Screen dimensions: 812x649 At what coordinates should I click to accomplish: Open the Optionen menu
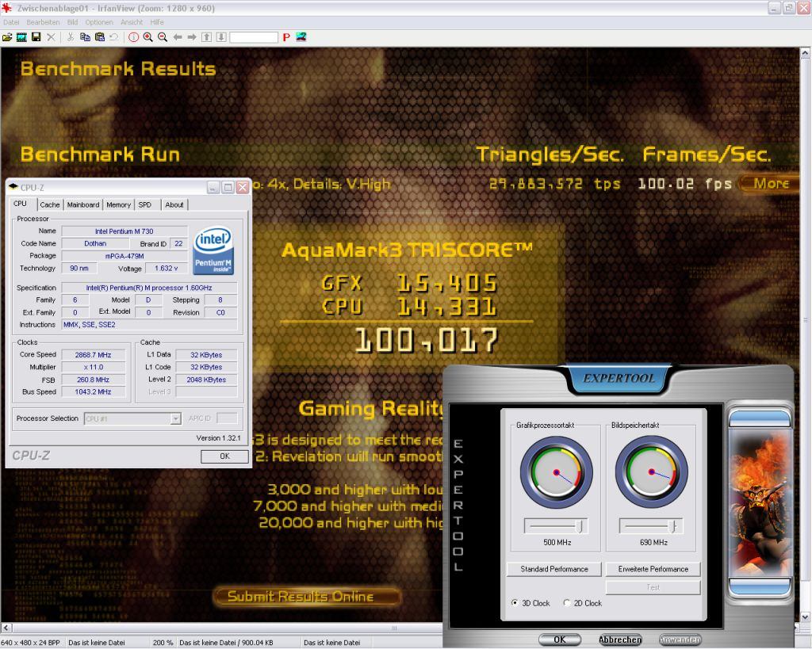(99, 22)
